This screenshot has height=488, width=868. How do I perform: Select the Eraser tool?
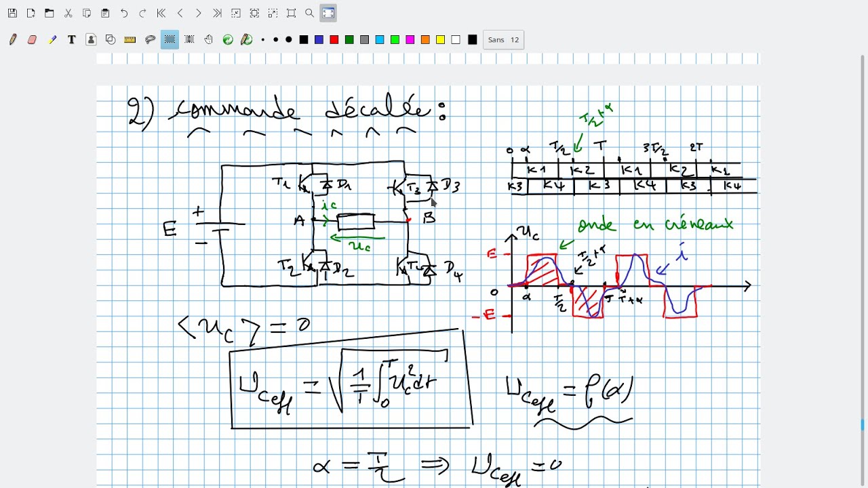[x=32, y=40]
